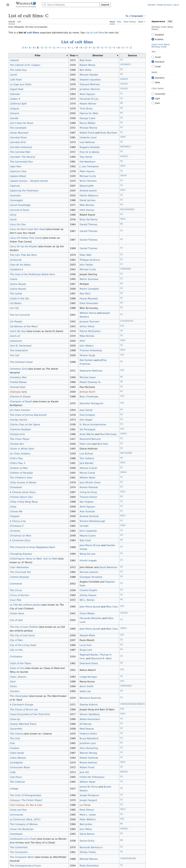Select Dark color mode
Viewport: 186px width, 868px height.
point(153,103)
